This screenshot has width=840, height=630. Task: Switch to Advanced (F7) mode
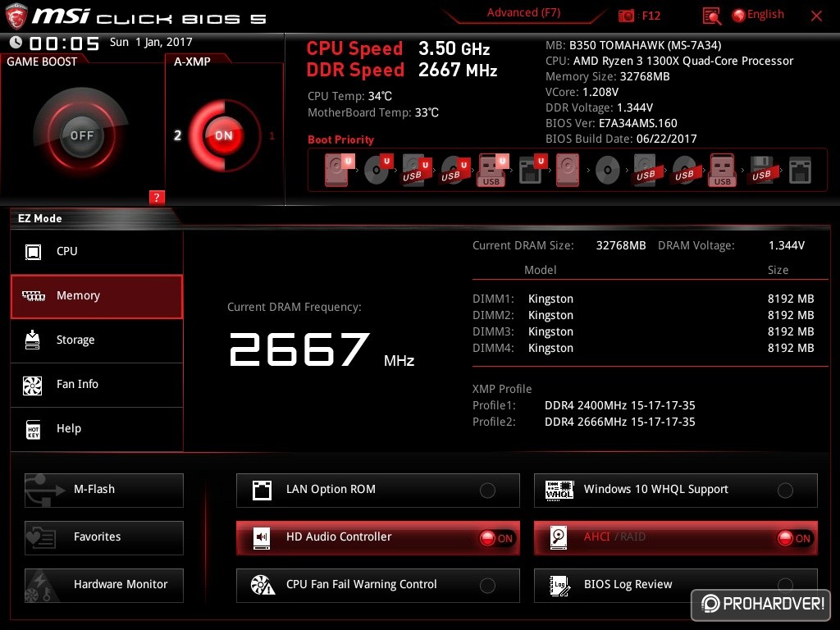523,13
